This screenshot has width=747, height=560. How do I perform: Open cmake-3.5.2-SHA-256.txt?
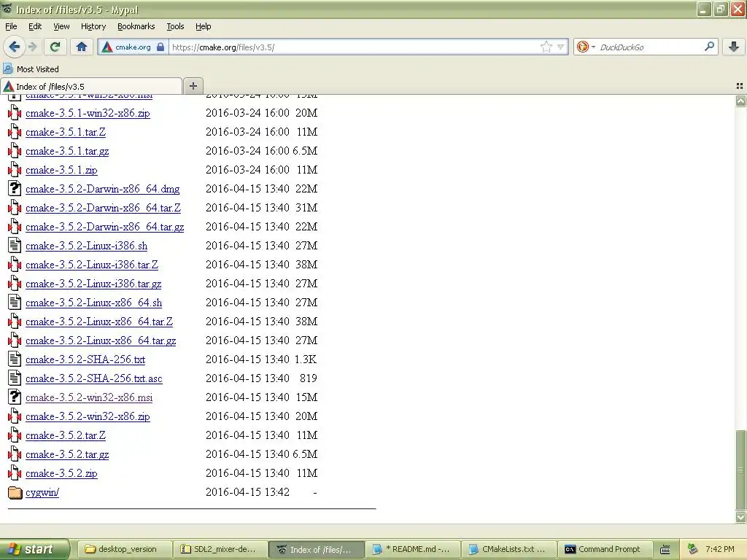pyautogui.click(x=85, y=359)
